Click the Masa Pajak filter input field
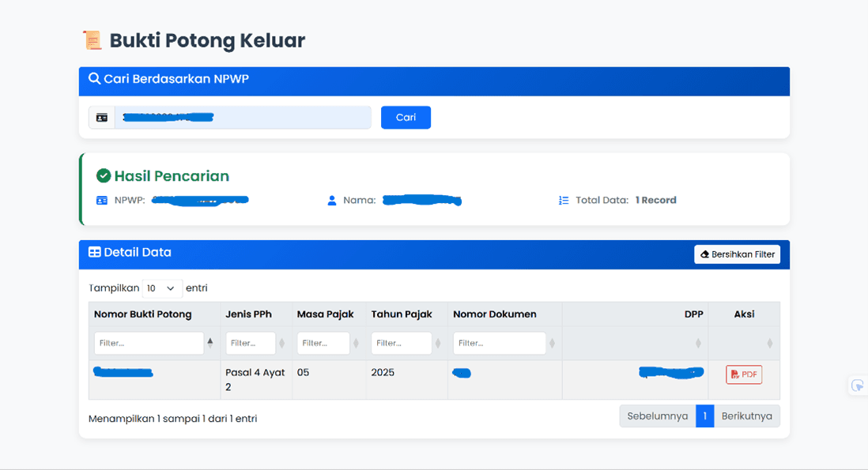The image size is (868, 470). [x=323, y=343]
